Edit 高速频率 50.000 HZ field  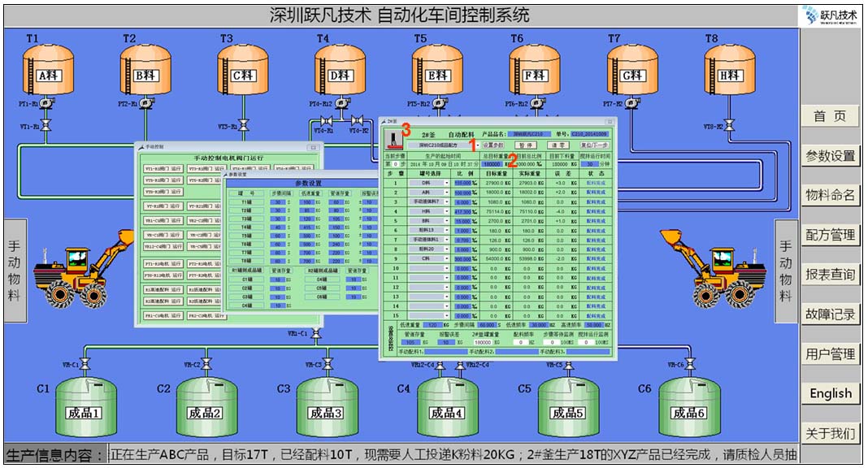coord(594,325)
